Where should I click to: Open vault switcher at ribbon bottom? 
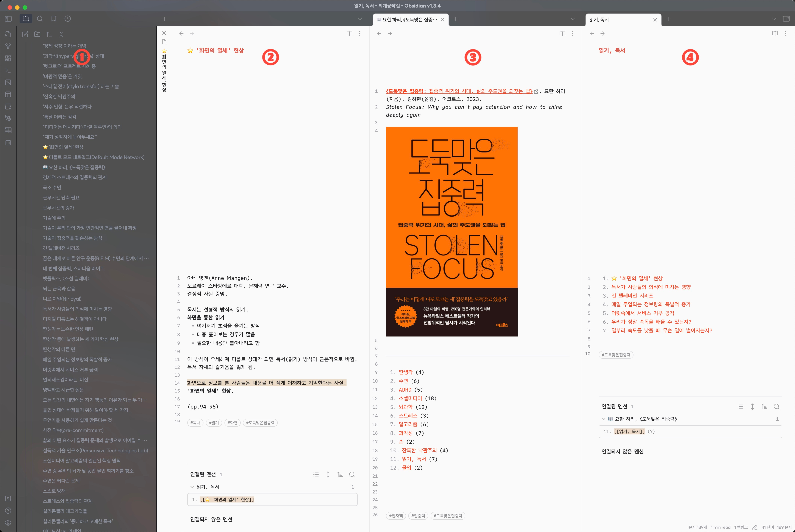(x=8, y=498)
